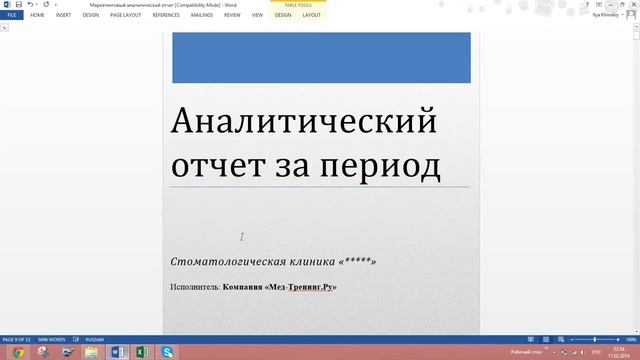Image resolution: width=640 pixels, height=360 pixels.
Task: Click the system clock in the tray
Action: (x=619, y=352)
